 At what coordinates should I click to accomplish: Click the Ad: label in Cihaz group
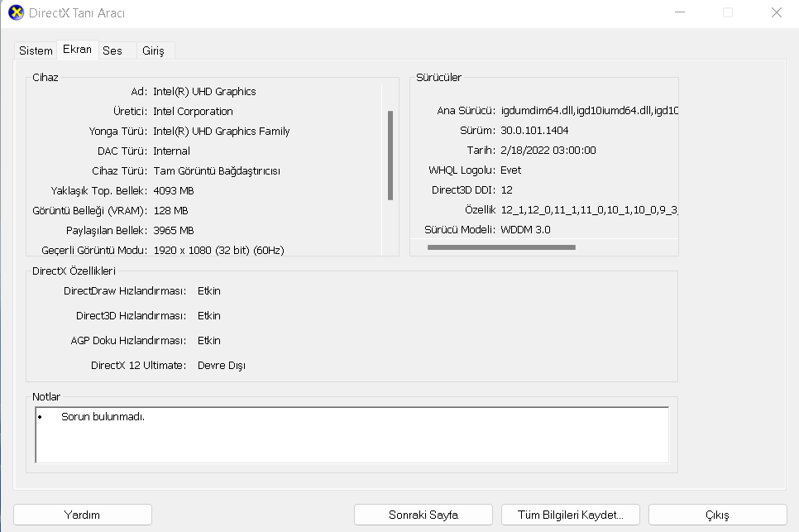(x=139, y=92)
